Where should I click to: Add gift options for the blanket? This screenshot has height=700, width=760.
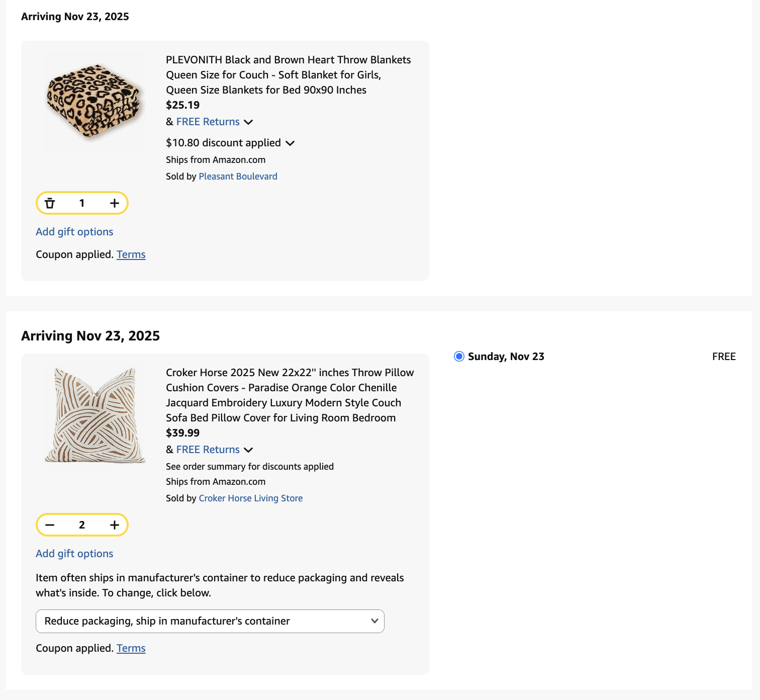pos(74,232)
